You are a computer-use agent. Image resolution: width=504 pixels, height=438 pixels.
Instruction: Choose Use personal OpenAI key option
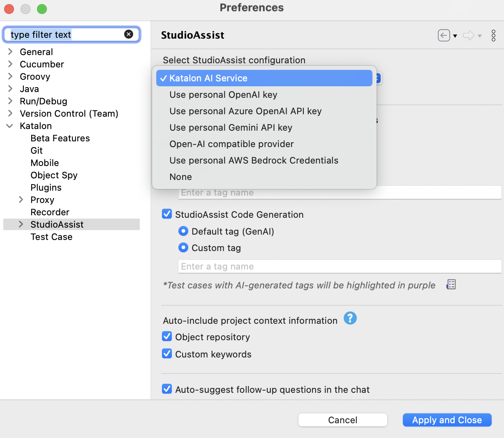point(223,95)
